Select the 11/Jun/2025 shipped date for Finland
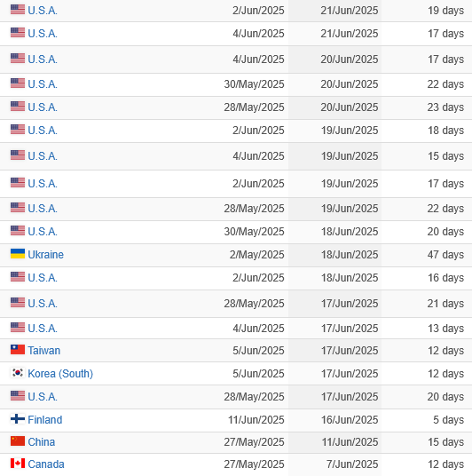This screenshot has width=472, height=476. (256, 419)
